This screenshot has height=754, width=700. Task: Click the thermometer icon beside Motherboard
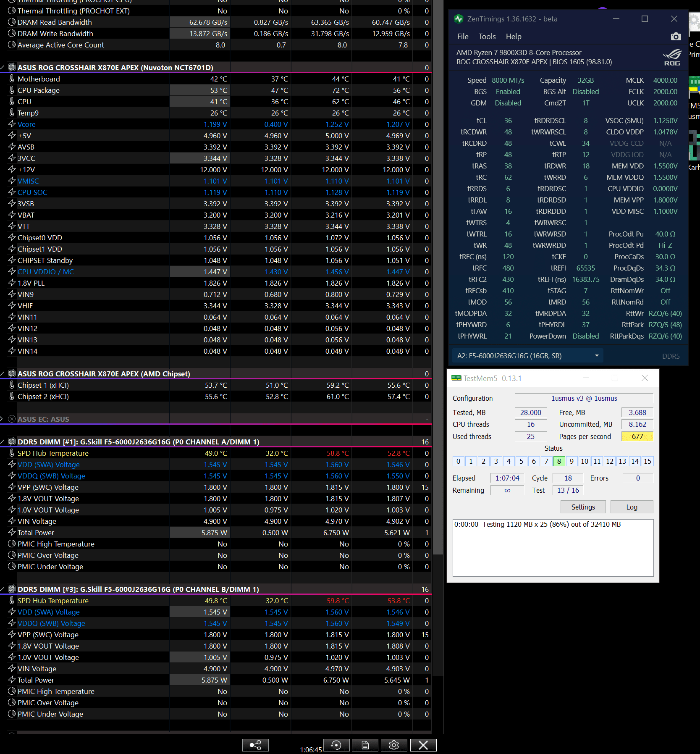pos(12,79)
